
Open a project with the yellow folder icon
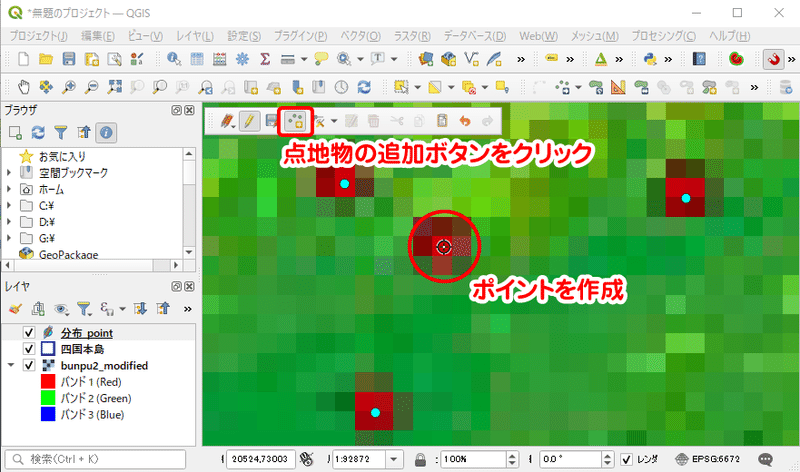[x=46, y=59]
